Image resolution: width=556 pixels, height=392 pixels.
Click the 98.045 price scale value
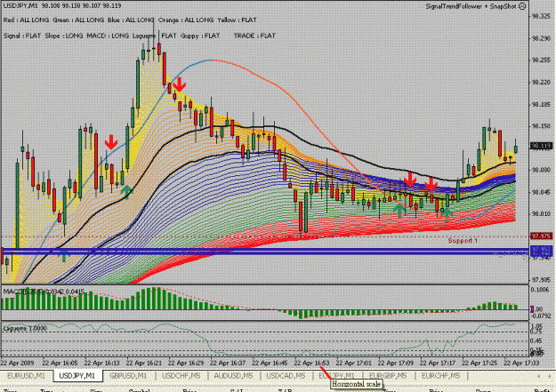point(541,192)
